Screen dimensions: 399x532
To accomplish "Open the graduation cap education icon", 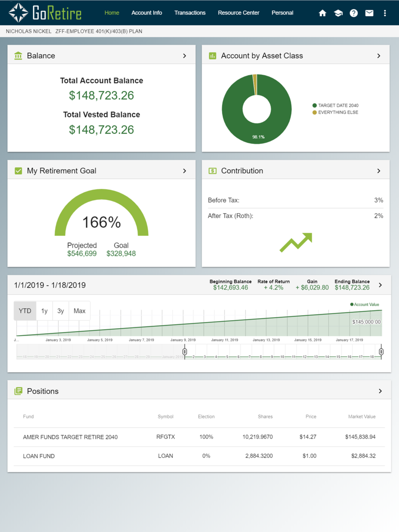I will (338, 13).
